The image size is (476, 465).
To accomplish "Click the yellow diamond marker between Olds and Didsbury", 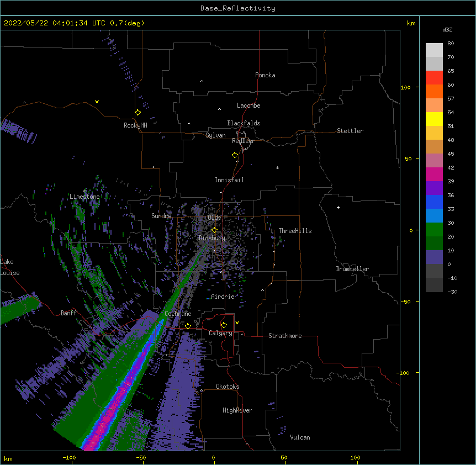I will tap(214, 230).
